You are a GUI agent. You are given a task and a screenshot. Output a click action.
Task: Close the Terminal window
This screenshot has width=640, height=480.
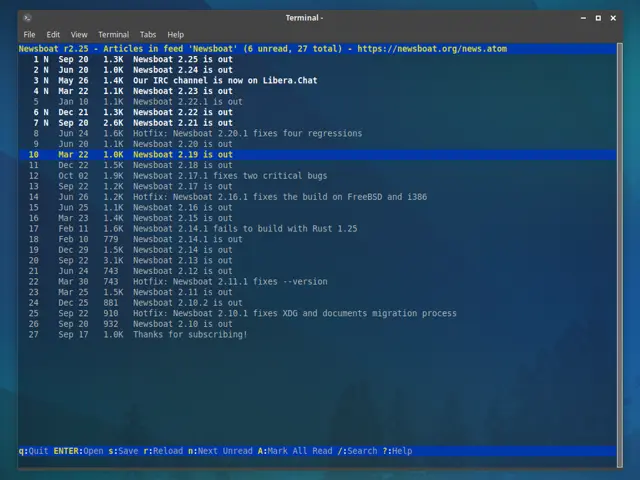pyautogui.click(x=613, y=18)
